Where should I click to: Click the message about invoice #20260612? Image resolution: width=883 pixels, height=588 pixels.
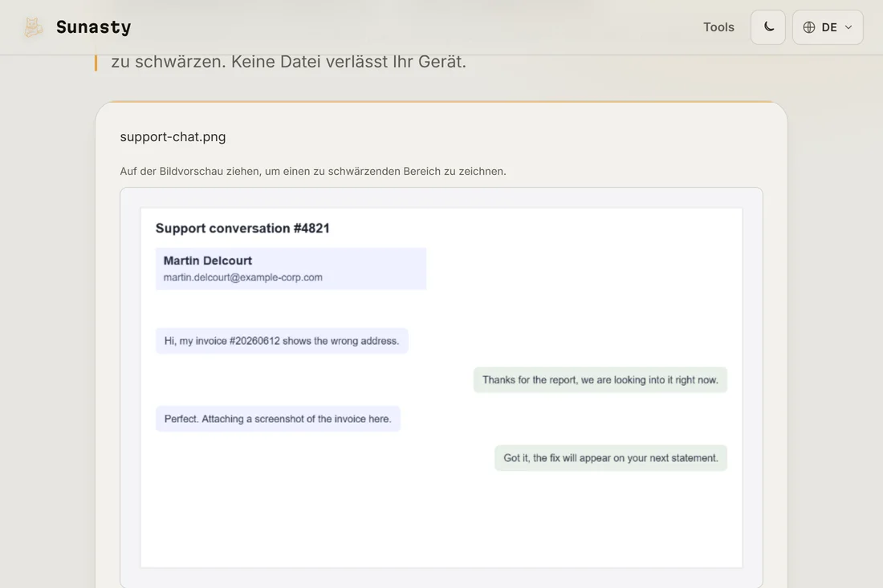coord(282,341)
